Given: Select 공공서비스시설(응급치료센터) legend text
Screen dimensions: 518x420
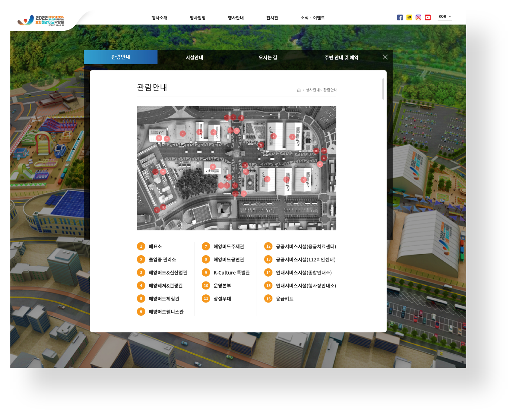Looking at the screenshot, I should coord(306,247).
